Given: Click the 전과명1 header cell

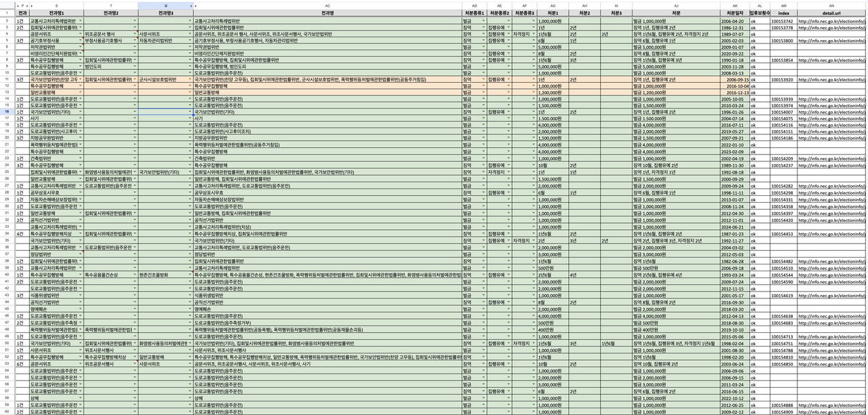Looking at the screenshot, I should [56, 13].
